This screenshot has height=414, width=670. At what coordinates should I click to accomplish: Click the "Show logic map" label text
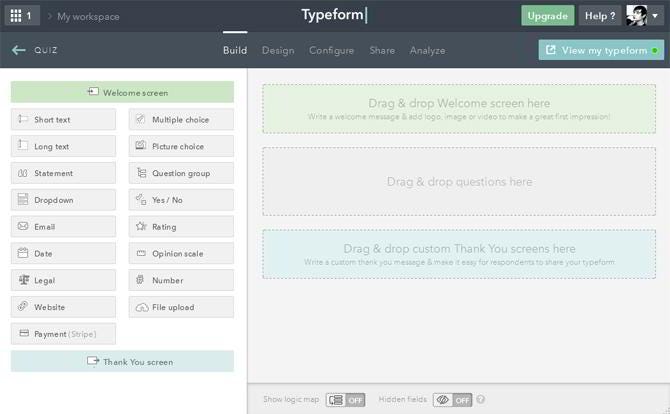291,399
